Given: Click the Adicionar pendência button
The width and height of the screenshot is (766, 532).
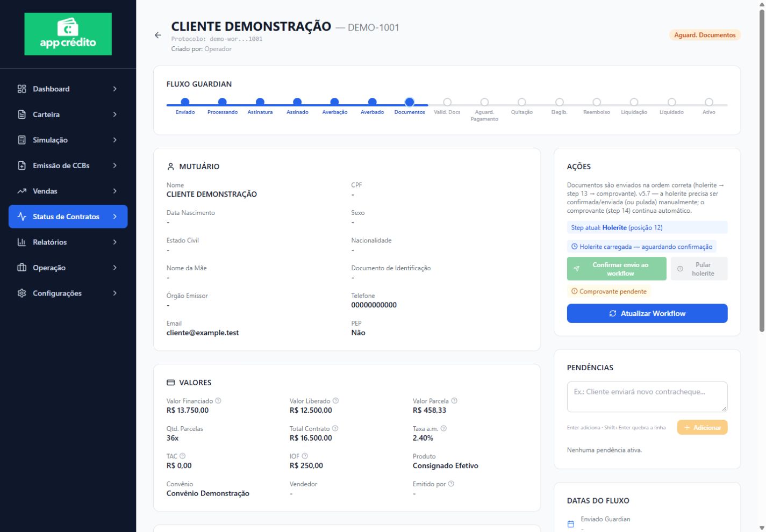Looking at the screenshot, I should click(702, 427).
